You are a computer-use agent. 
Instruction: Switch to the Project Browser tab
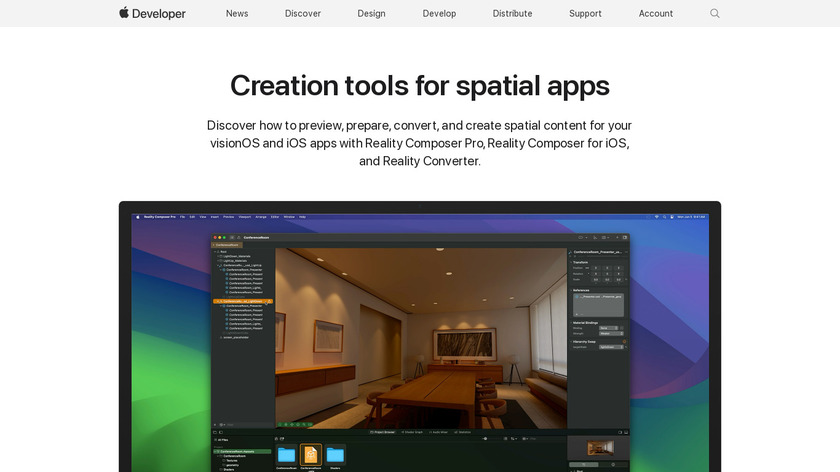click(x=381, y=432)
